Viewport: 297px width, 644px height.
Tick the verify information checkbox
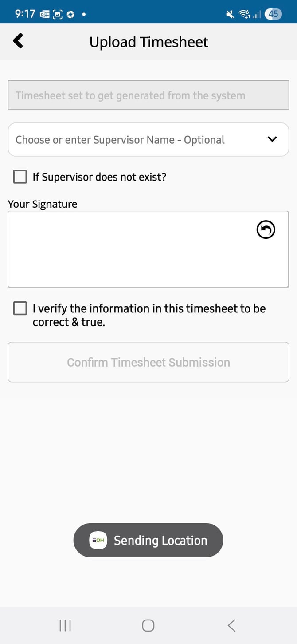pos(20,308)
